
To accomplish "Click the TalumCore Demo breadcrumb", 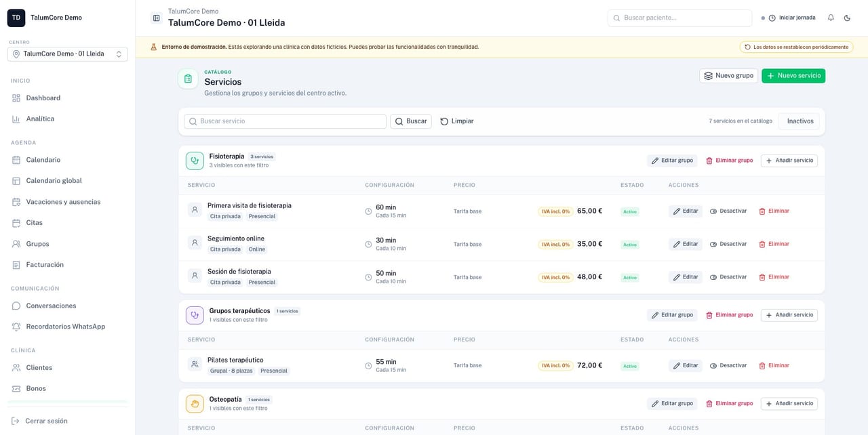I will (x=193, y=11).
